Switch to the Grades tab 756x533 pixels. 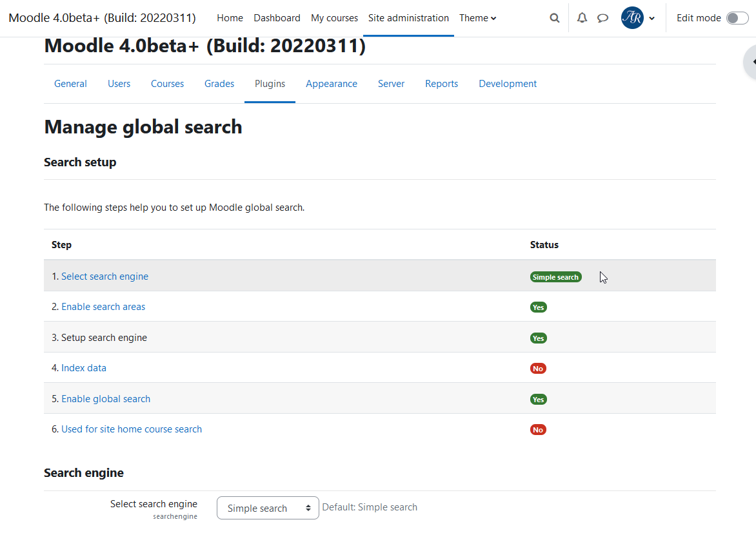pyautogui.click(x=219, y=84)
